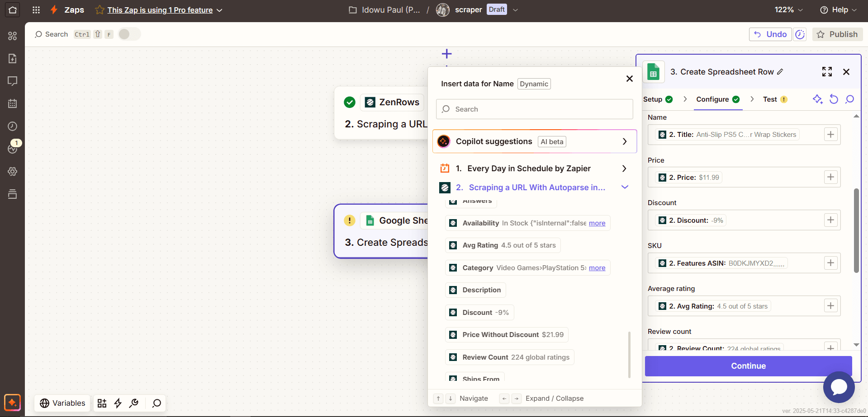
Task: Expand Copilot suggestions row
Action: click(535, 141)
